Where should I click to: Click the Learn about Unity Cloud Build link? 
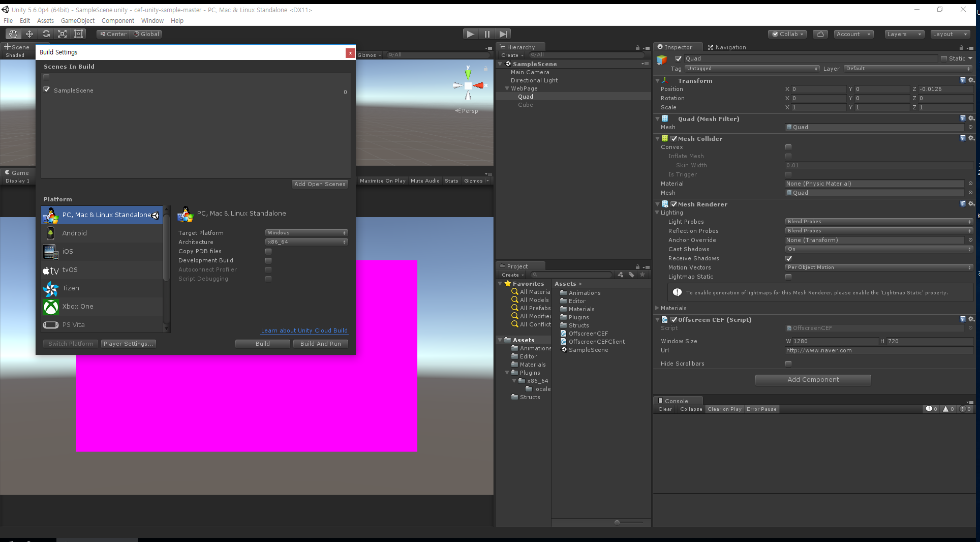tap(303, 330)
